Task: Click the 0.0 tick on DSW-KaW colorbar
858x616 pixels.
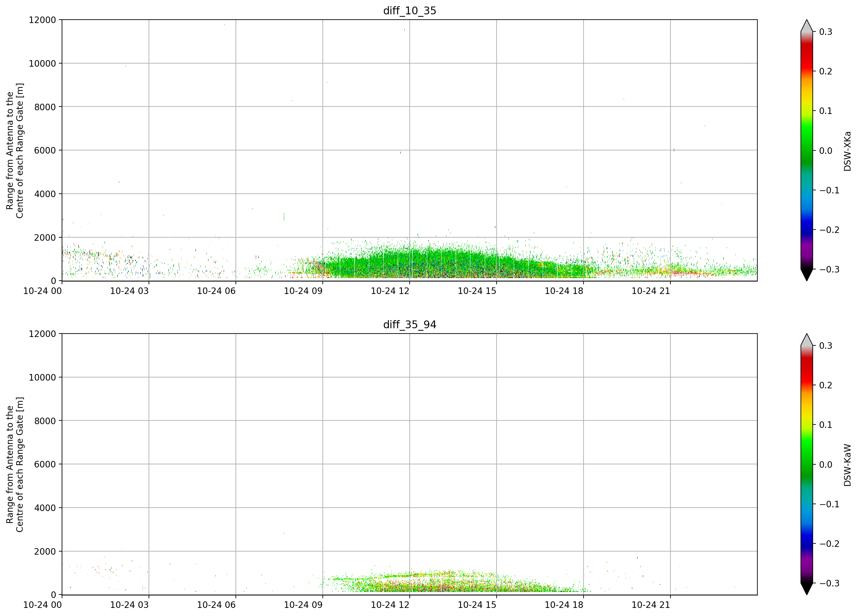Action: click(826, 464)
